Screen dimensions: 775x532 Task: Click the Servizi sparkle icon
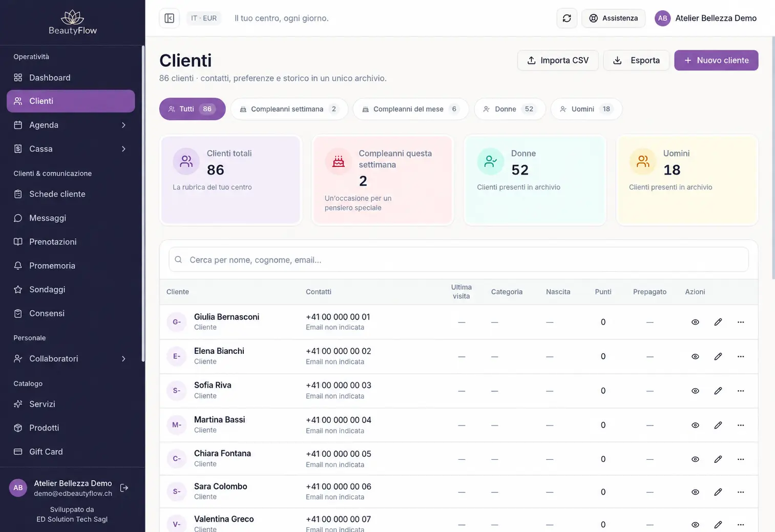[x=18, y=404]
